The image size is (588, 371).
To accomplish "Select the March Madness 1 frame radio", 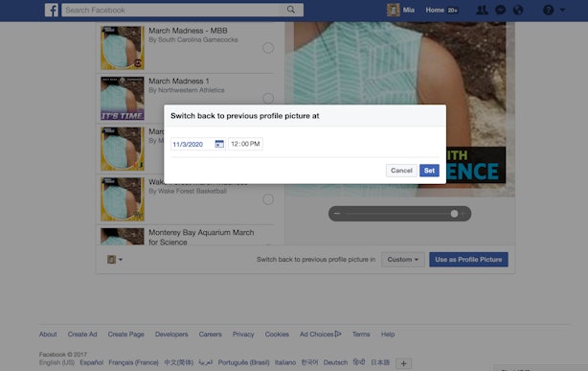I will coord(268,98).
